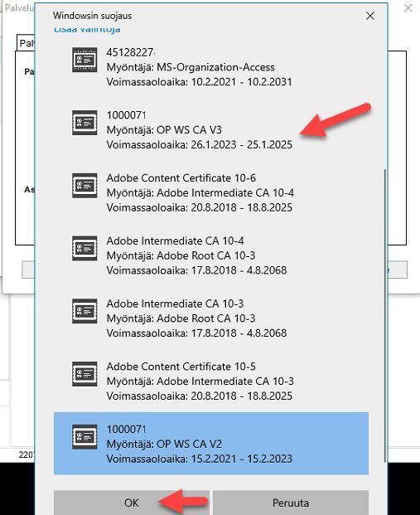This screenshot has height=515, width=420.
Task: Click validity 15.2.2021 - 15.2.2023 line
Action: (x=199, y=459)
